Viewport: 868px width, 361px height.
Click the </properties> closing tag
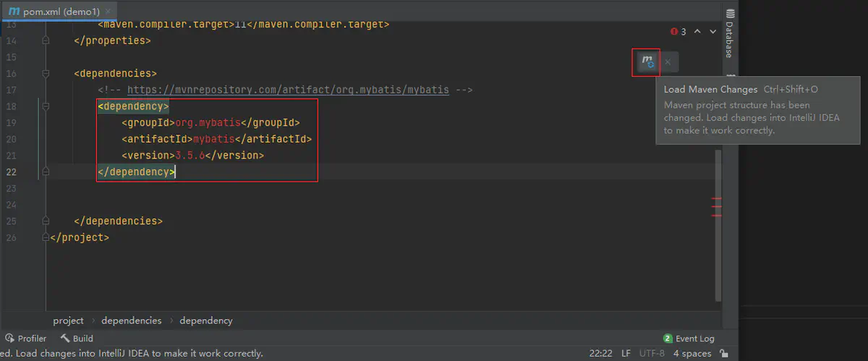click(112, 41)
